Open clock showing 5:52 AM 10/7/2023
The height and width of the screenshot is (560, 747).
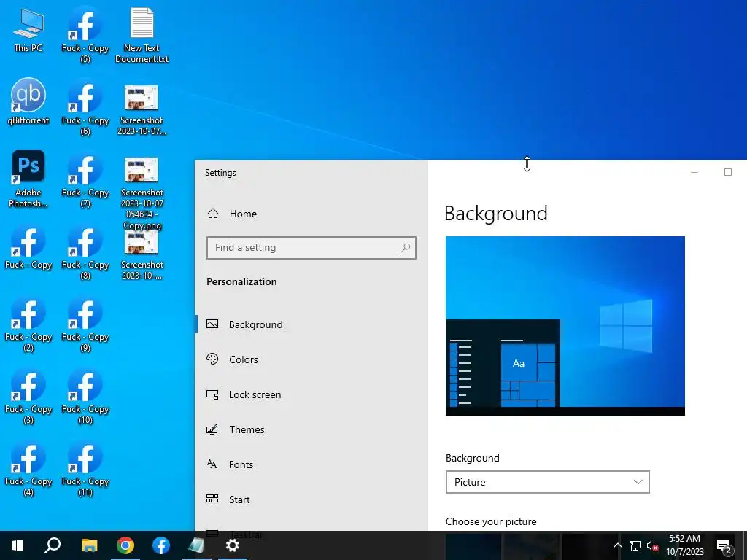coord(684,545)
